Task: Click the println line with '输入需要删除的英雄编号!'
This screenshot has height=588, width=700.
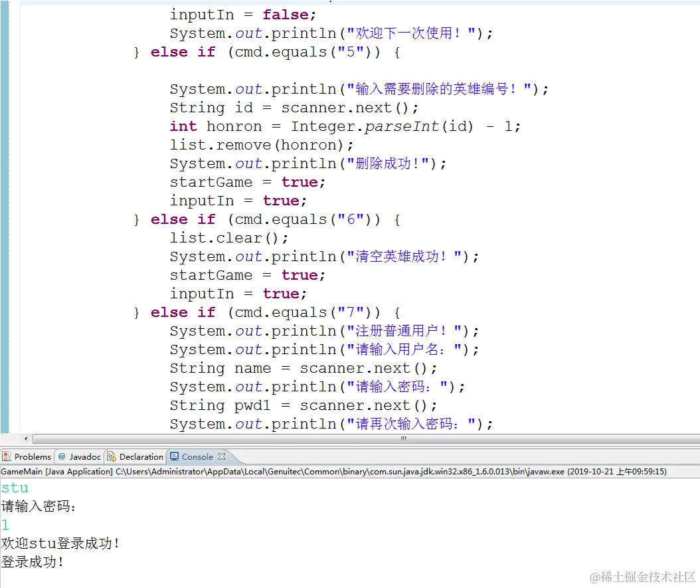Action: click(359, 89)
